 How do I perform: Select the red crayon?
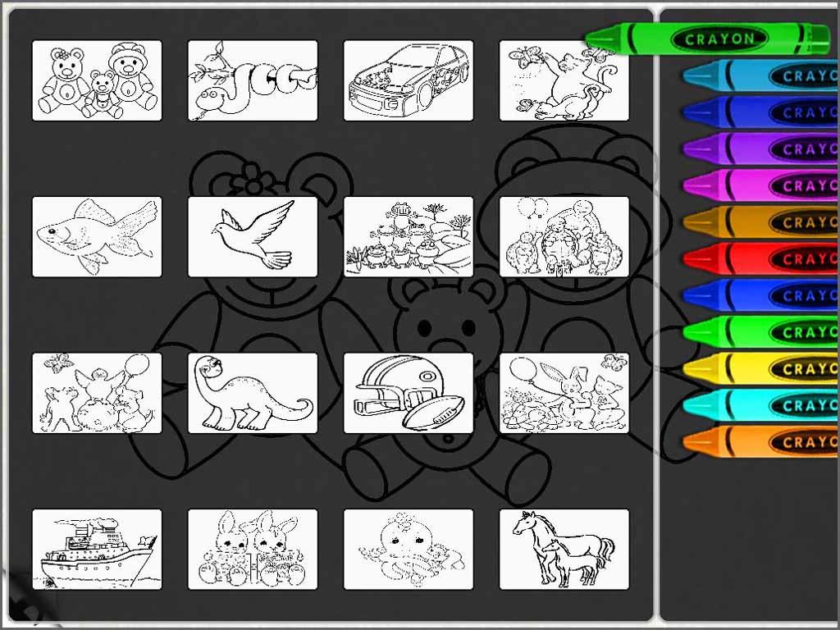coord(760,258)
